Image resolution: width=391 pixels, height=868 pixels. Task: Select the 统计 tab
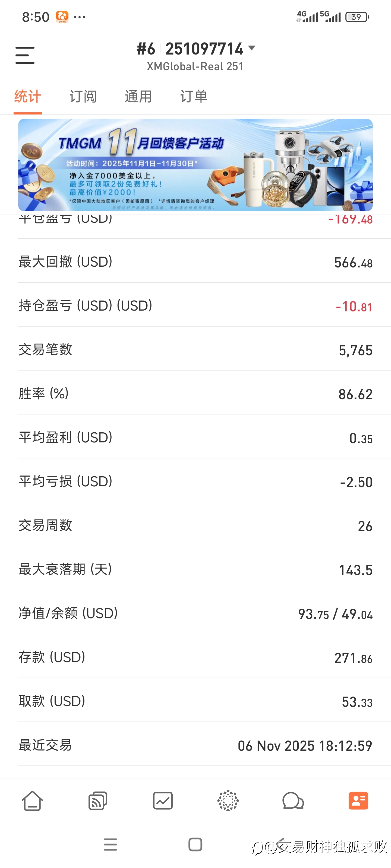point(28,97)
